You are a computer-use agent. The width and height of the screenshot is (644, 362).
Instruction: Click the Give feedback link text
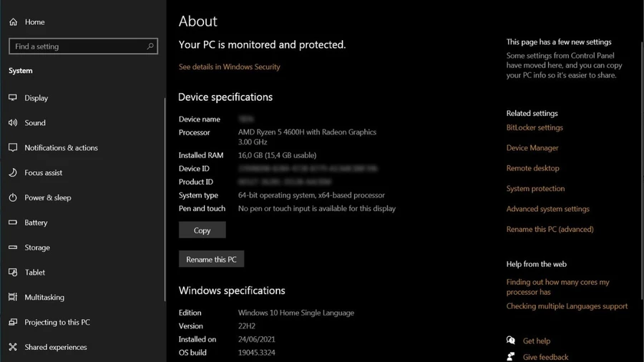pos(545,357)
